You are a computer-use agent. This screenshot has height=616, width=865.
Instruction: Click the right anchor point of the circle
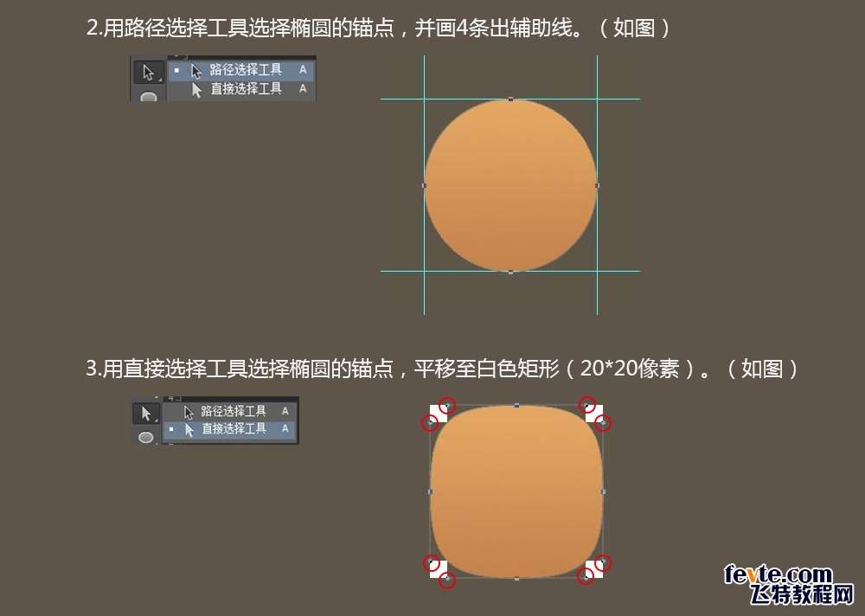click(598, 185)
